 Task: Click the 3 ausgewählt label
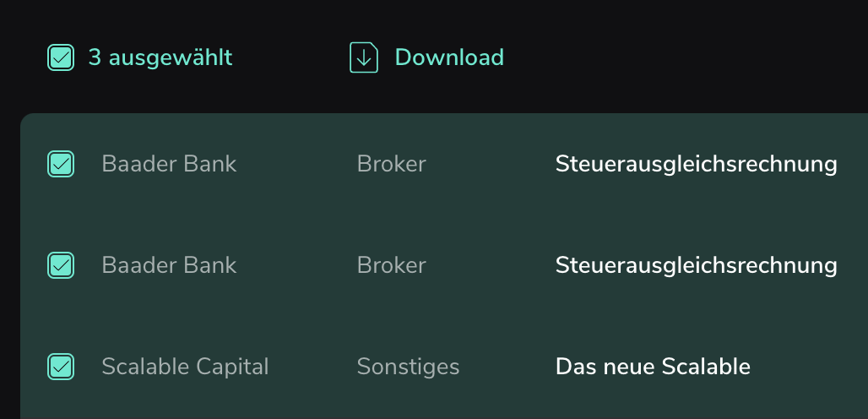160,58
